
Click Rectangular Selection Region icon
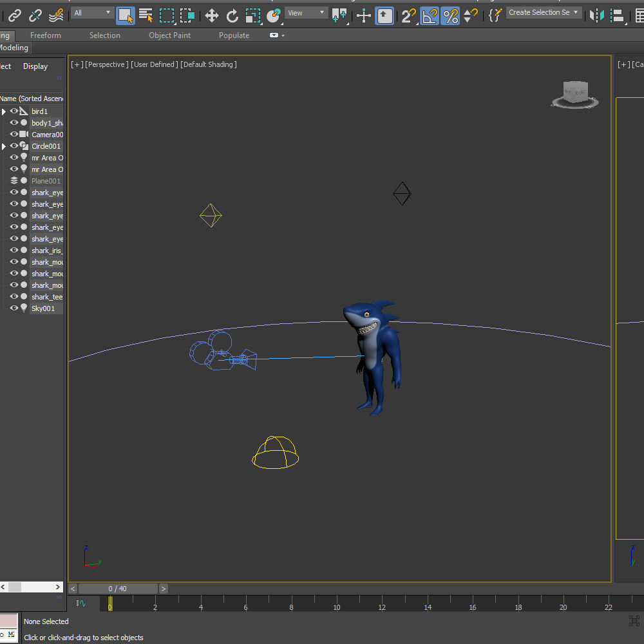(x=167, y=15)
